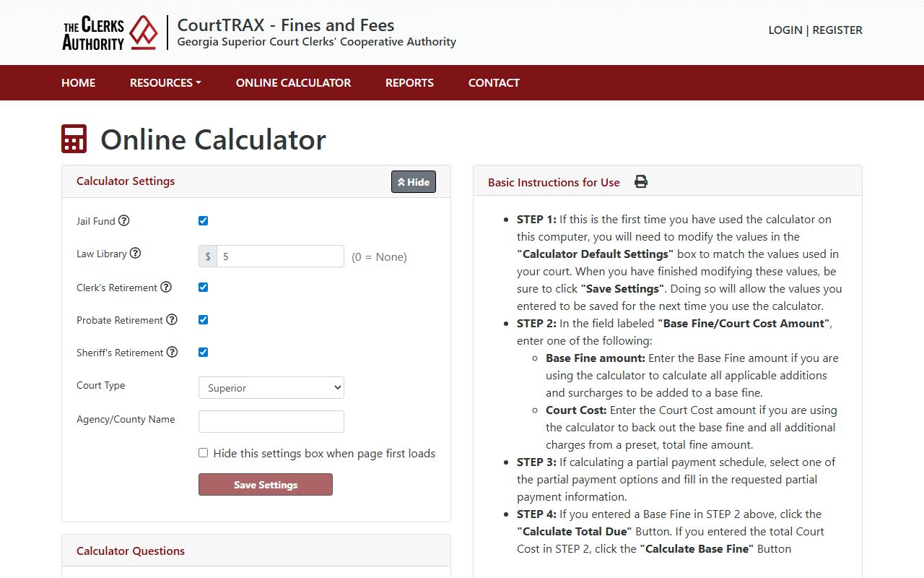Check Hide this settings box when page loads
Image resolution: width=924 pixels, height=578 pixels.
coord(203,453)
